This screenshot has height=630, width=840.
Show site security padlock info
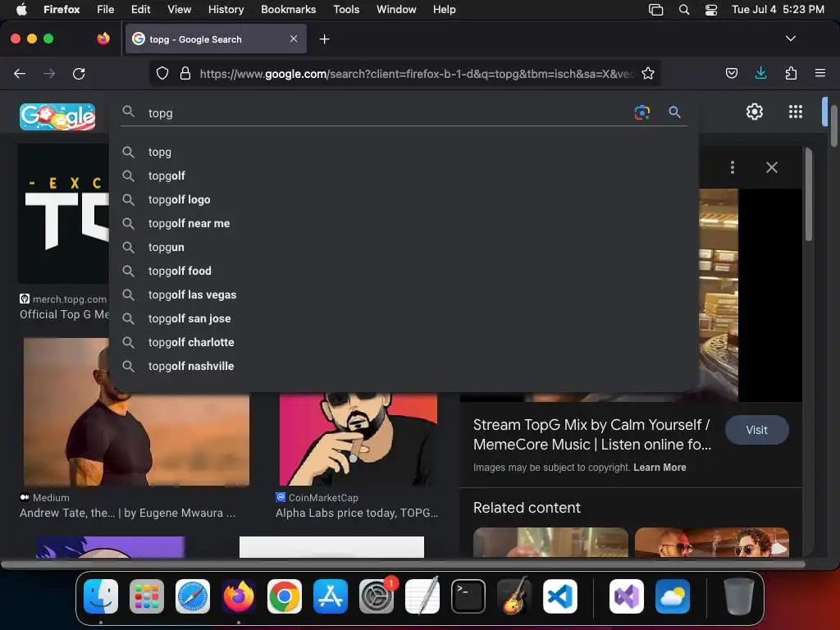[x=185, y=73]
